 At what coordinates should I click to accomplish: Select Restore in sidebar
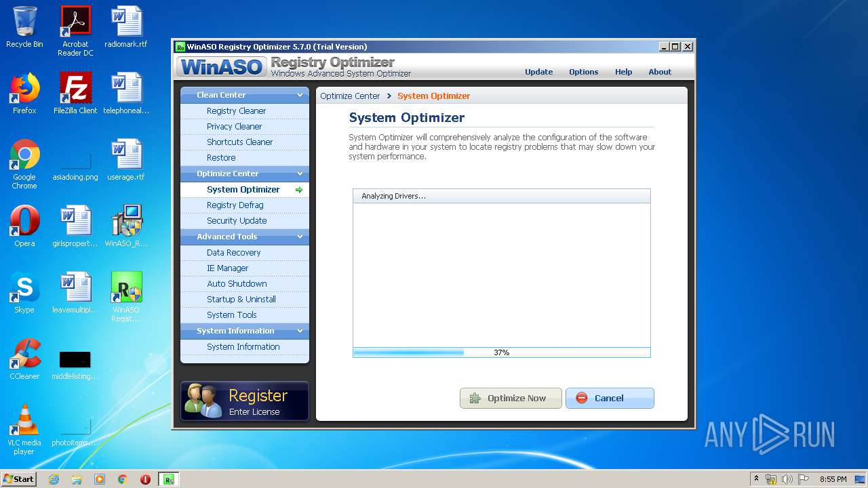[x=244, y=158]
